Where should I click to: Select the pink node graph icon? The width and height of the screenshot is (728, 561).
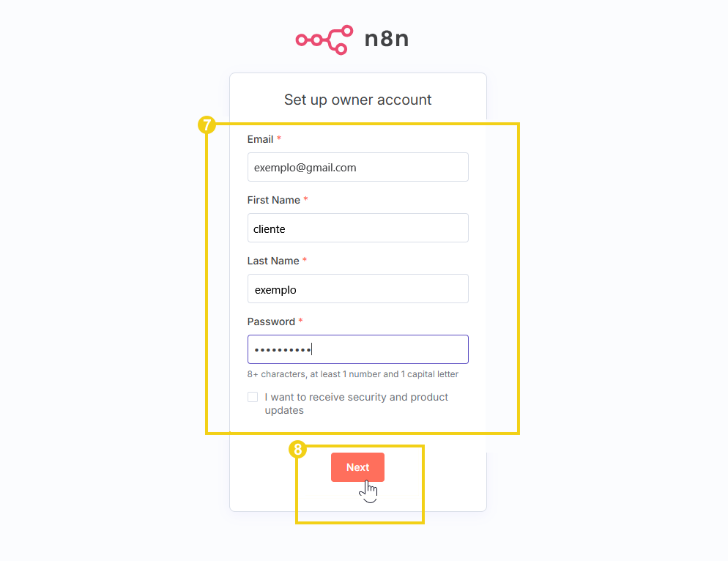pos(324,40)
